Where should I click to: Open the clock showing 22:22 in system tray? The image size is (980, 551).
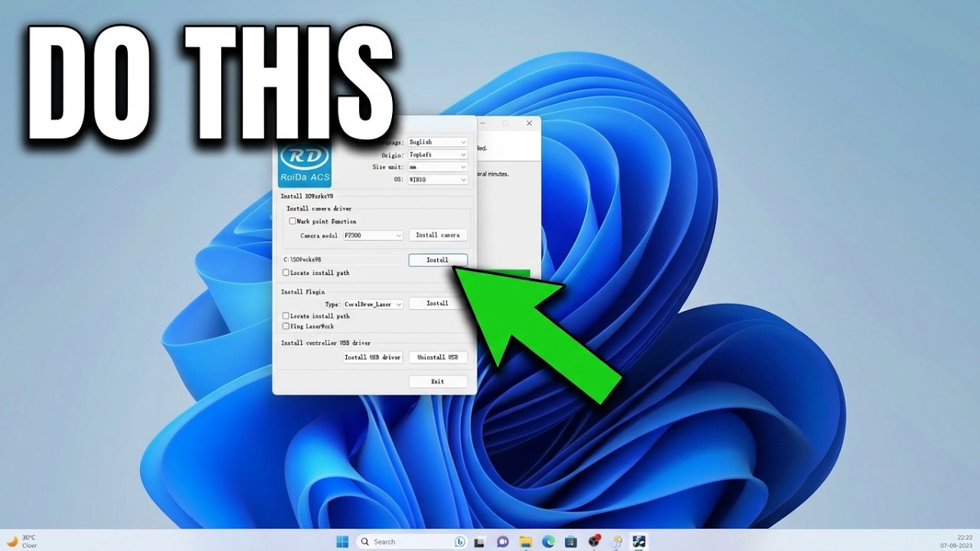point(958,541)
